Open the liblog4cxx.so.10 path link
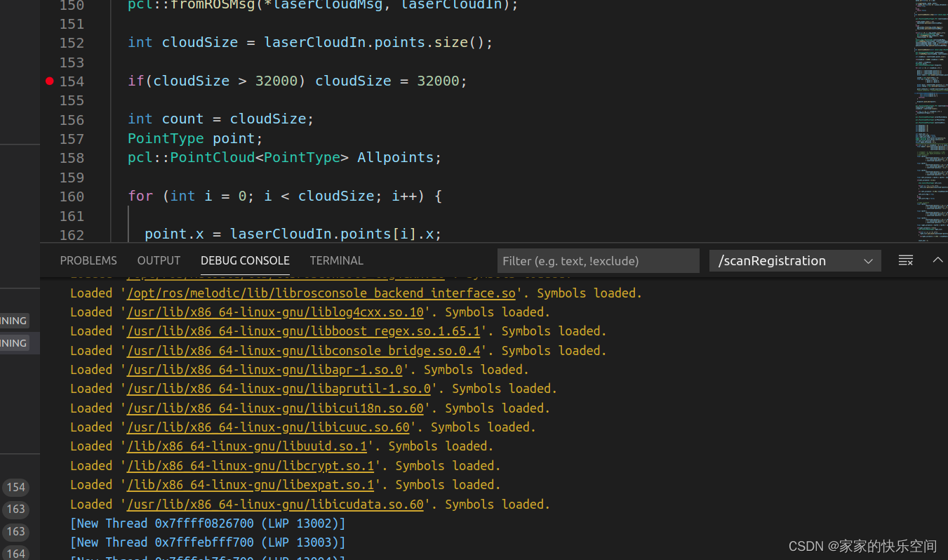This screenshot has height=560, width=948. 275,312
